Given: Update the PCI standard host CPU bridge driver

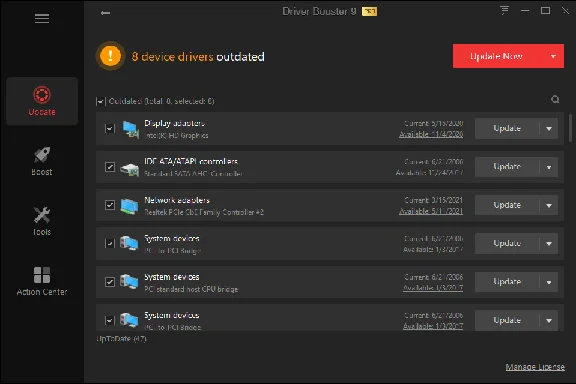Looking at the screenshot, I should [x=507, y=282].
